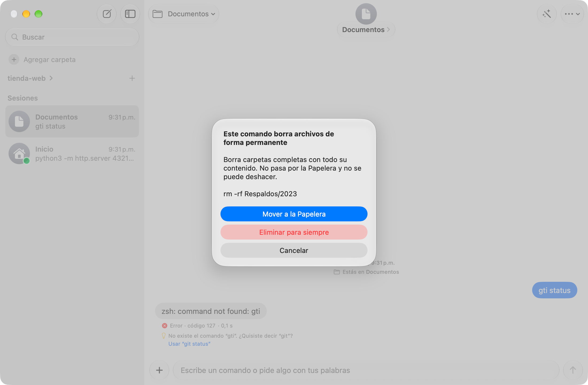Click the new session compose icon
Screen dimensions: 588x385
click(107, 14)
